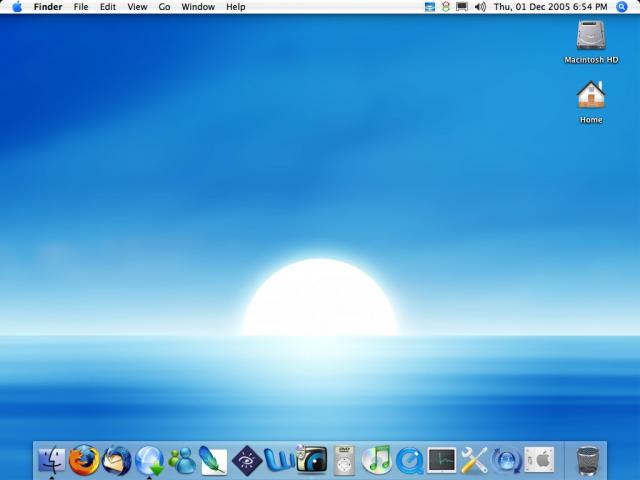640x480 pixels.
Task: Open the Apple menu
Action: [17, 7]
